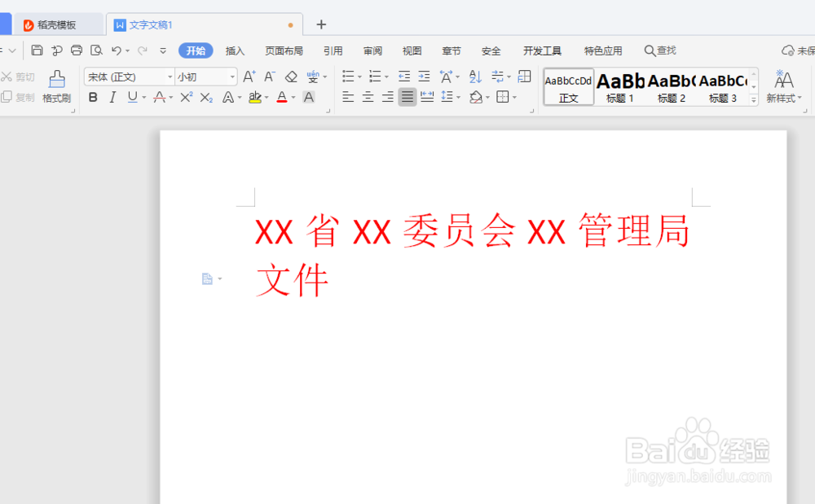Open the 页面布局 ribbon tab
The width and height of the screenshot is (815, 504).
coord(284,50)
